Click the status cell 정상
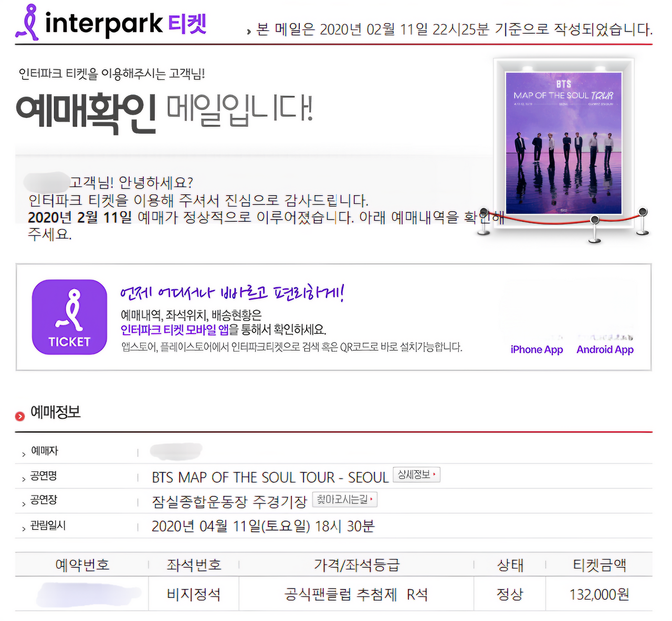The height and width of the screenshot is (621, 672). [510, 595]
